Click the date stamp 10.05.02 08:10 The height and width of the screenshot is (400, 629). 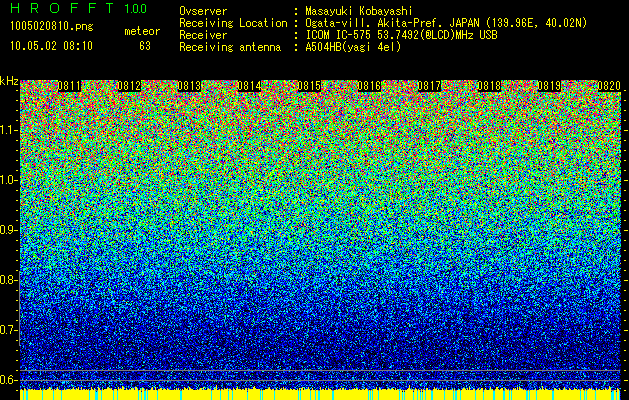click(x=51, y=46)
